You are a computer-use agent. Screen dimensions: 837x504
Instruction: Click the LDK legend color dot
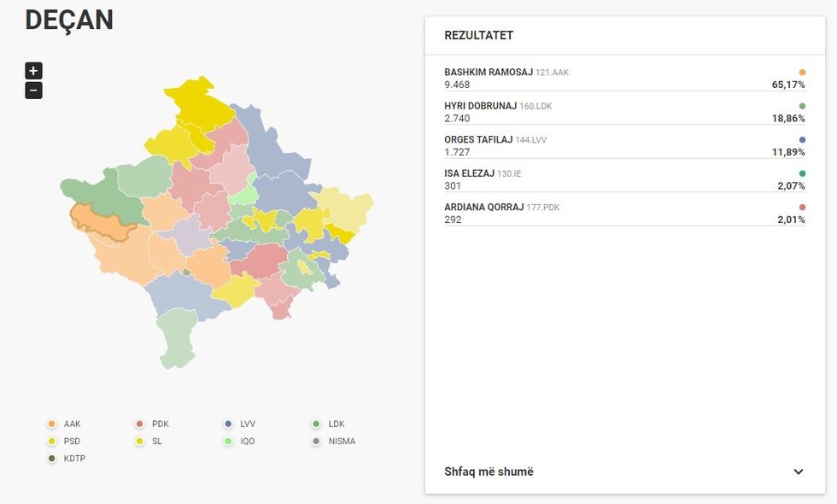click(317, 424)
